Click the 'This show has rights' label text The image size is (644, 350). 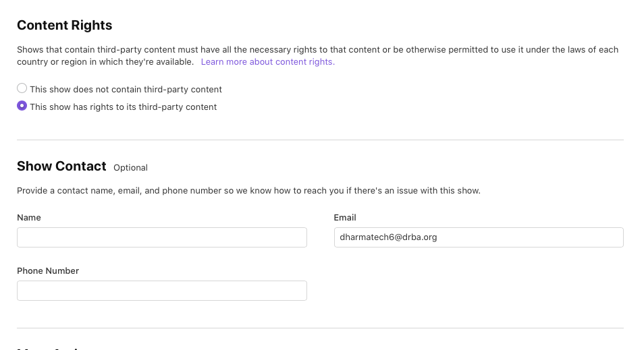click(x=124, y=107)
